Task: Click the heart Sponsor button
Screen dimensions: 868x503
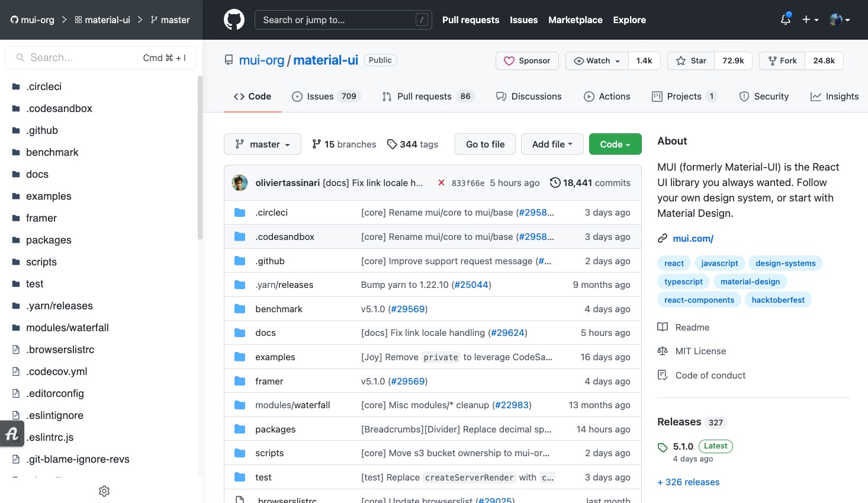Action: tap(527, 60)
